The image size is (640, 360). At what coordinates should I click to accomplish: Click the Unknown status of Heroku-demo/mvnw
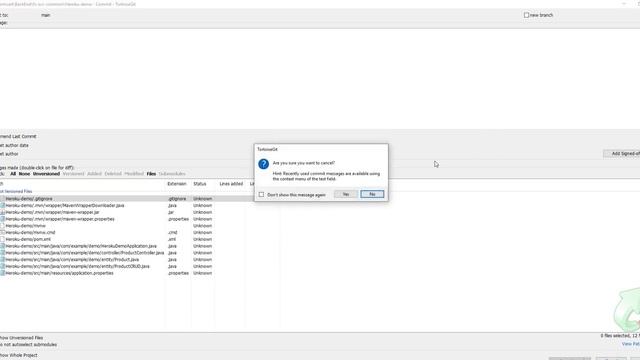coord(202,226)
